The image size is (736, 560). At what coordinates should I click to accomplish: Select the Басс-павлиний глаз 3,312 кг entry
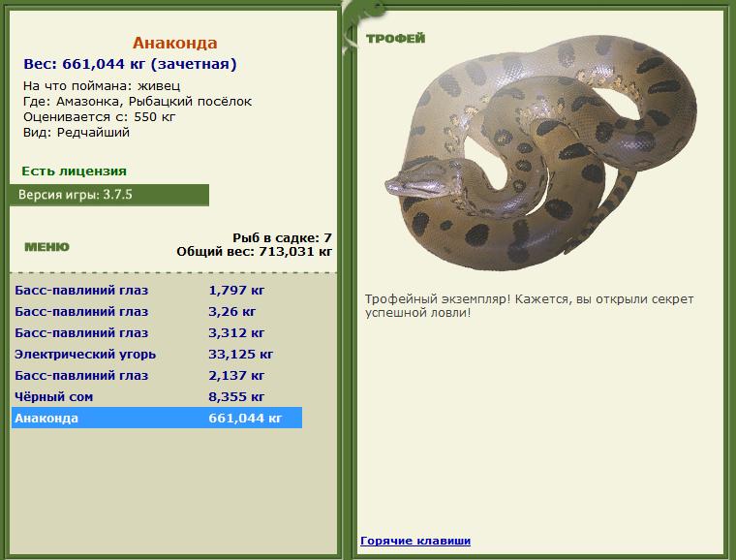point(157,333)
